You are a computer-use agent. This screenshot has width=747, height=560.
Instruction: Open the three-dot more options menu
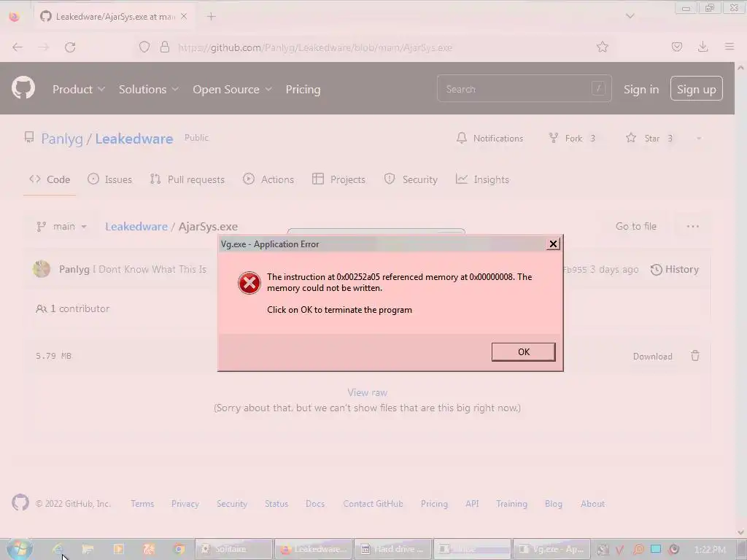pos(693,227)
